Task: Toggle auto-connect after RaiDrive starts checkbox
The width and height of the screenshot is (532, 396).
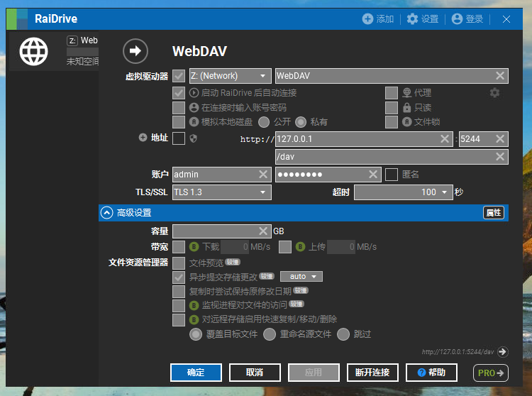Action: (179, 93)
